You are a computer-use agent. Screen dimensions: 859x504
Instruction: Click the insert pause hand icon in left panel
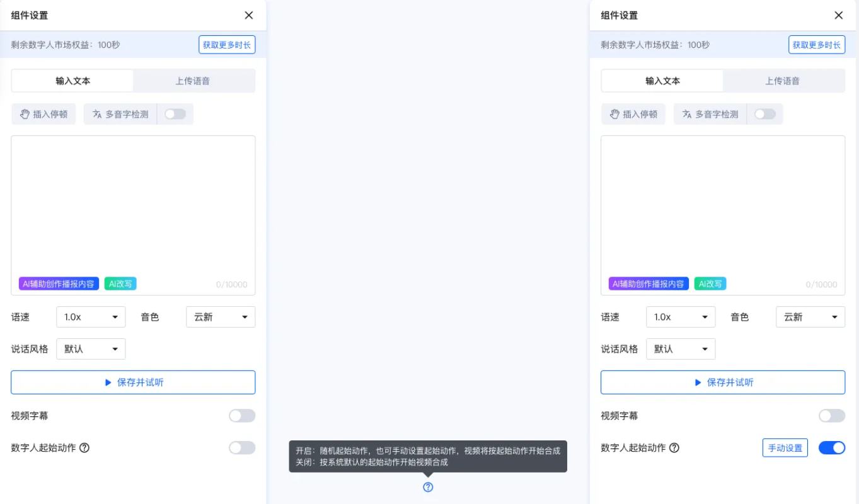(25, 114)
